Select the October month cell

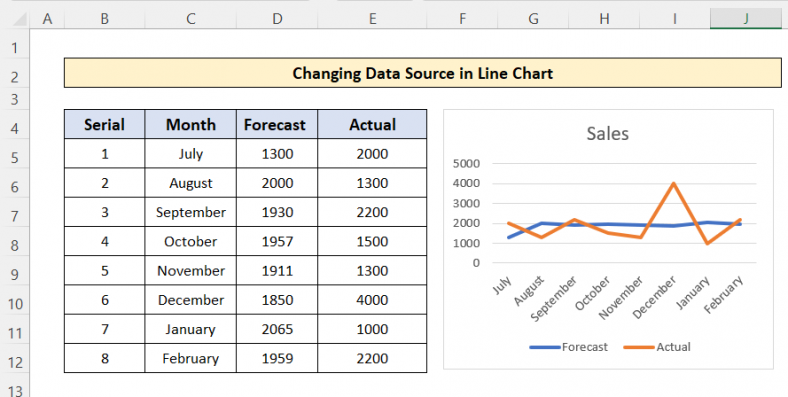pos(190,241)
